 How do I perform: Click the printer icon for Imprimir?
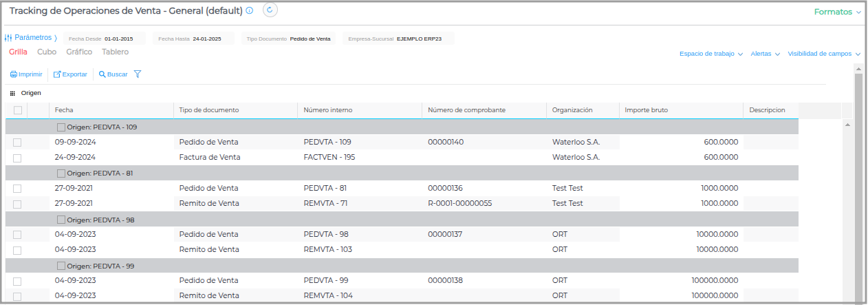click(13, 74)
